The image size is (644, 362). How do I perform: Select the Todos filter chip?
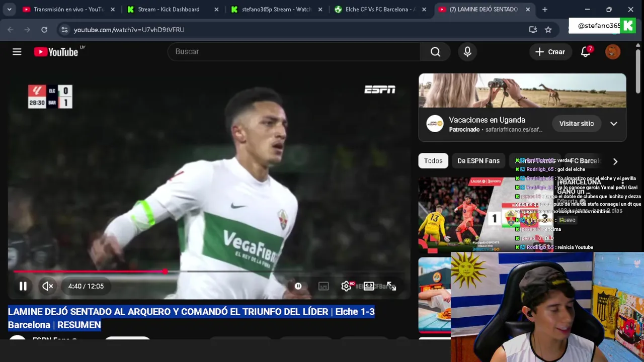tap(433, 161)
